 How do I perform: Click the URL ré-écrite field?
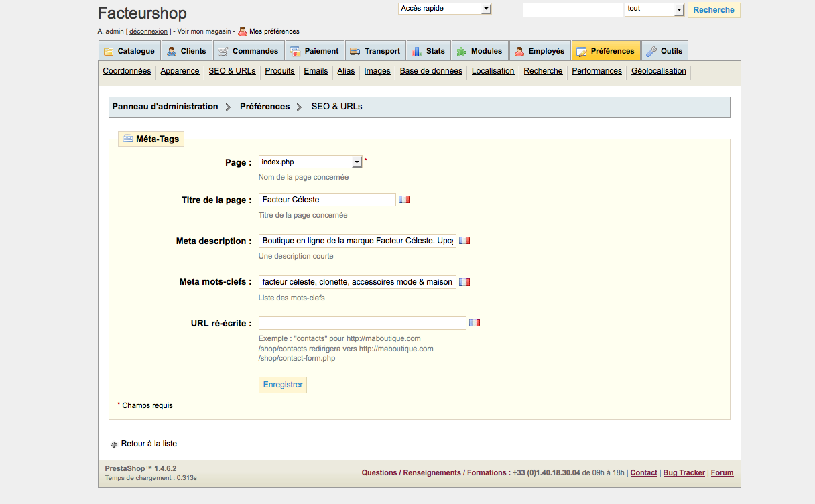[362, 323]
